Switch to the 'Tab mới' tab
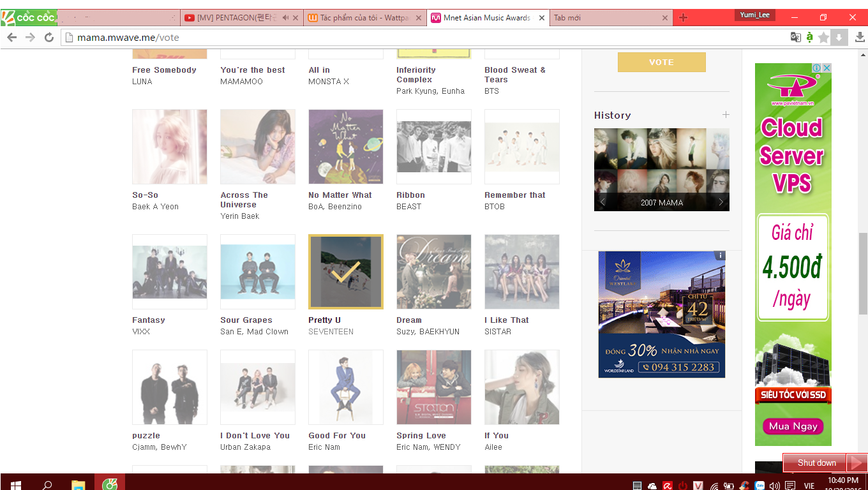 click(x=606, y=18)
